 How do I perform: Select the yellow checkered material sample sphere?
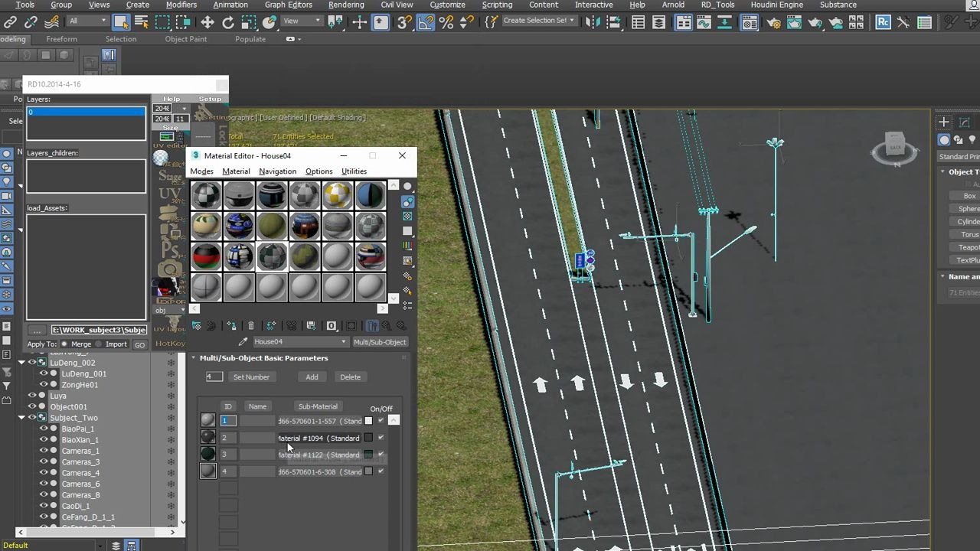(338, 195)
